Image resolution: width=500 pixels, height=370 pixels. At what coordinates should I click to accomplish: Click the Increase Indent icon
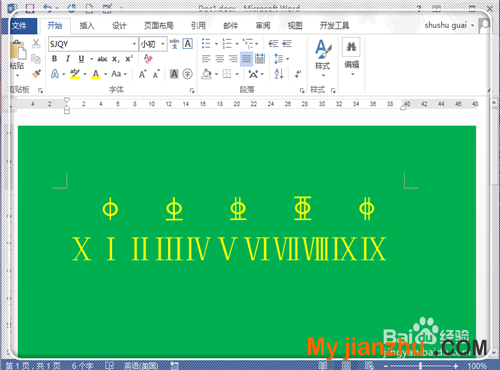click(287, 43)
